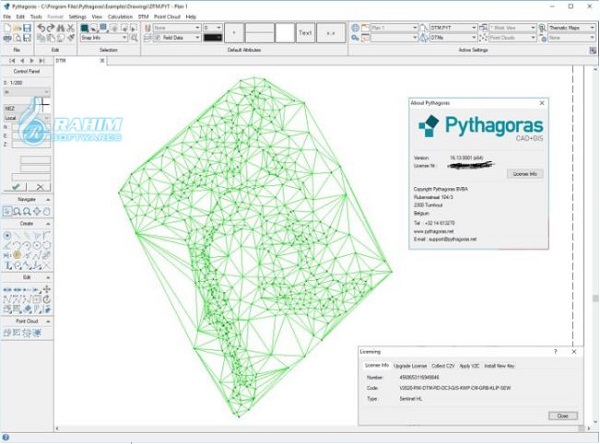Switch to Install New Key tab
This screenshot has width=600, height=444.
tap(499, 366)
